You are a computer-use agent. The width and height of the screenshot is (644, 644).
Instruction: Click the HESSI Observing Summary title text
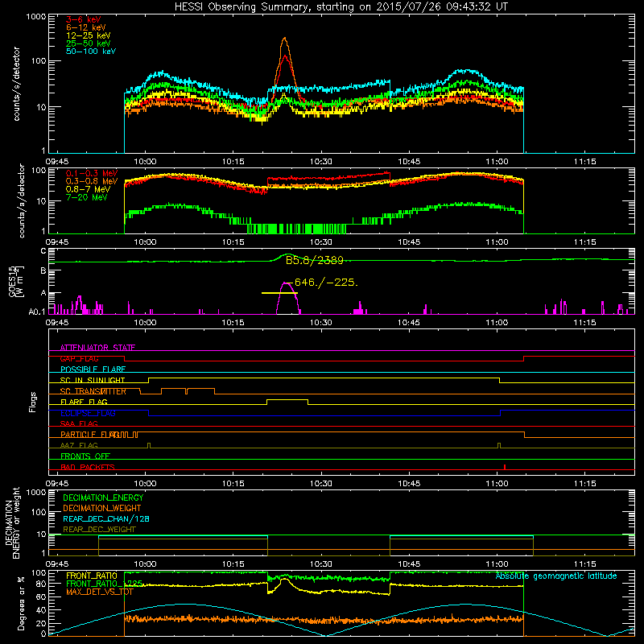pyautogui.click(x=341, y=7)
